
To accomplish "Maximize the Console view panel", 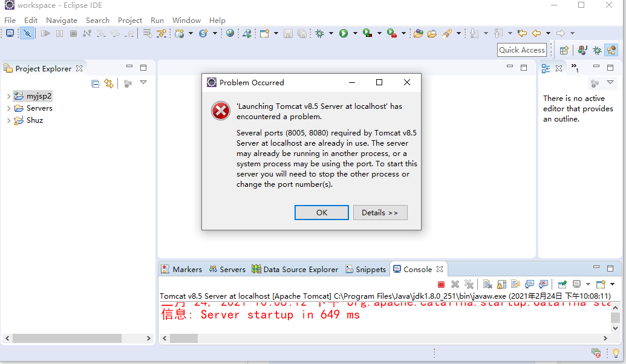I will (x=610, y=268).
